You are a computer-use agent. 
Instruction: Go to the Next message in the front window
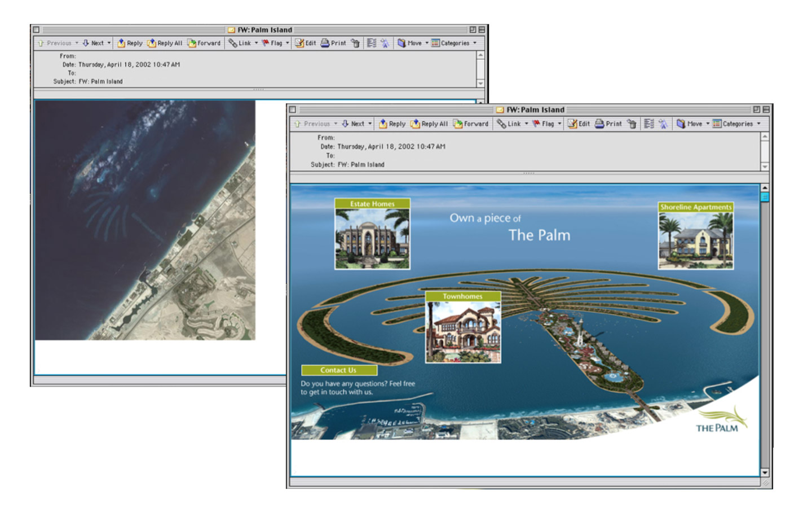coord(353,124)
